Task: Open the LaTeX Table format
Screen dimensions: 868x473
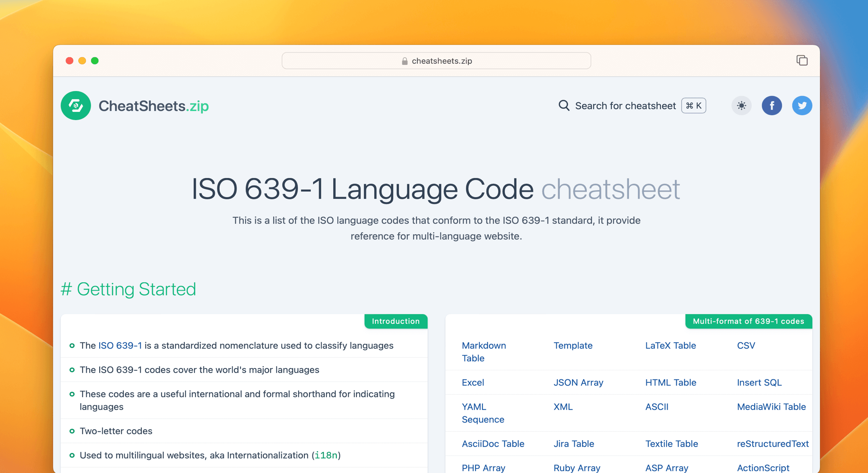Action: tap(670, 346)
